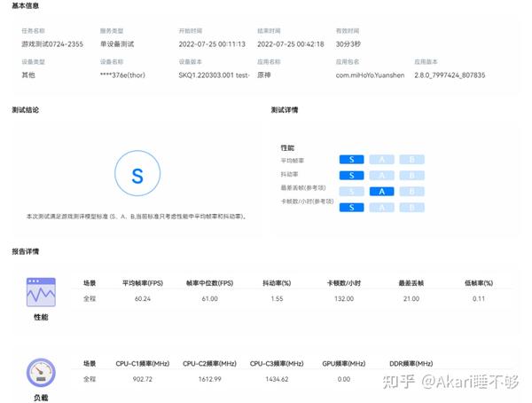
Task: Select the B badge for 平均帧率
Action: (x=412, y=160)
